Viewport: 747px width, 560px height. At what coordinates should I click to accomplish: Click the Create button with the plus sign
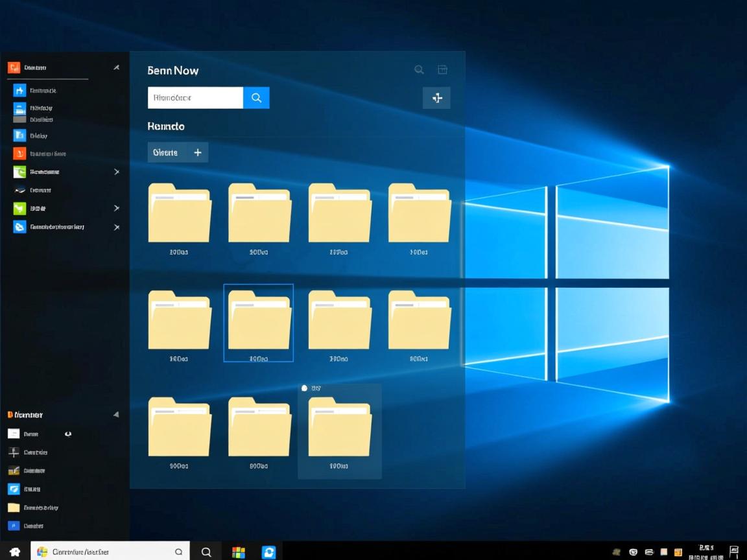(178, 152)
